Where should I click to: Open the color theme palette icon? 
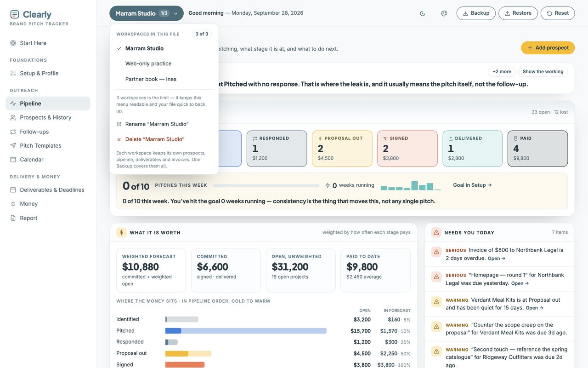(x=444, y=13)
